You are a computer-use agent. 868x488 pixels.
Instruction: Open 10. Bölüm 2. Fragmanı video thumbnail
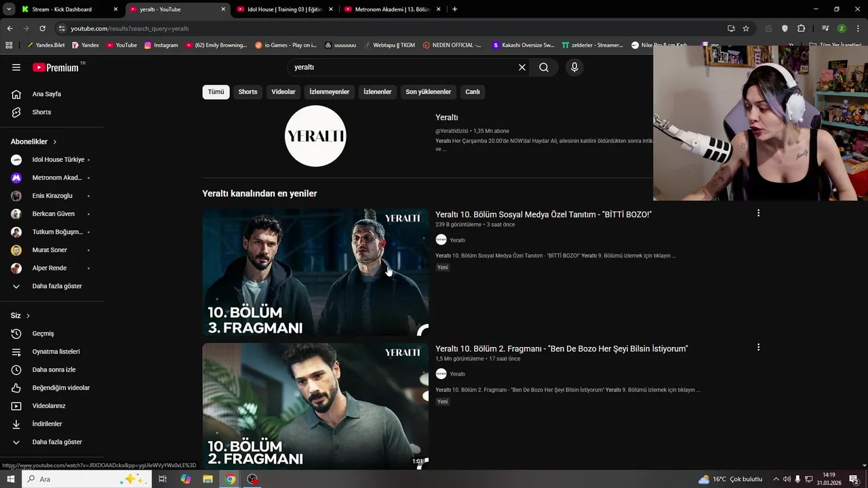[315, 406]
